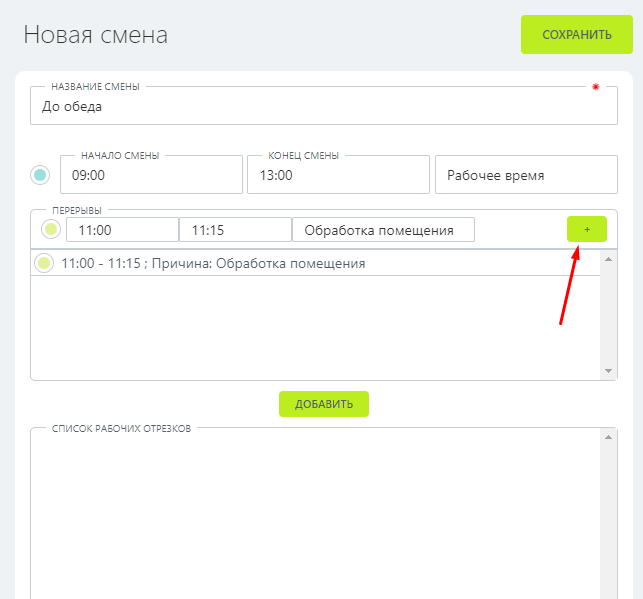Focus the Название смены input field
Viewport: 643px width, 599px height.
tap(323, 106)
